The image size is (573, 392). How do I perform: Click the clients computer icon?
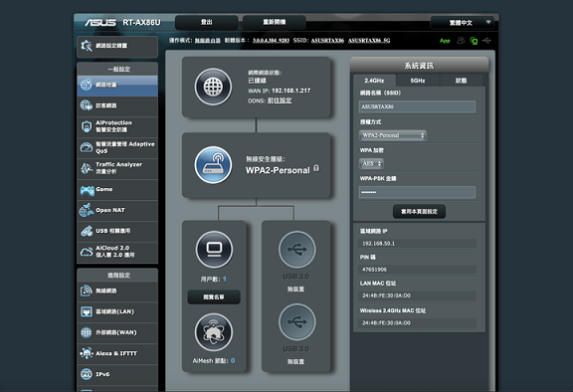click(x=214, y=249)
